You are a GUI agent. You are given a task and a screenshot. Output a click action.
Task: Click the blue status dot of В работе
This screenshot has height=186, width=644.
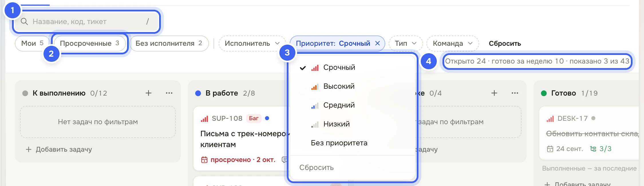198,93
